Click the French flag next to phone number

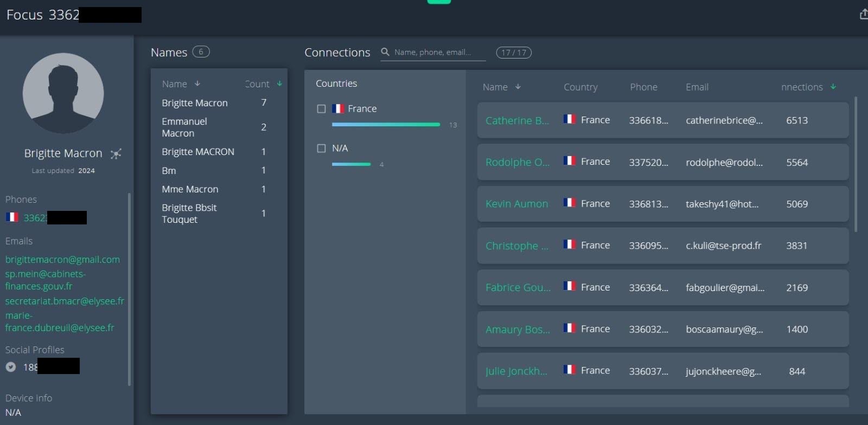tap(12, 217)
